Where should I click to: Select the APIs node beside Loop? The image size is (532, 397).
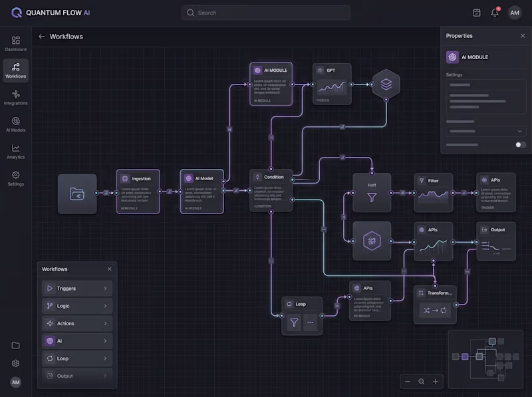[370, 301]
